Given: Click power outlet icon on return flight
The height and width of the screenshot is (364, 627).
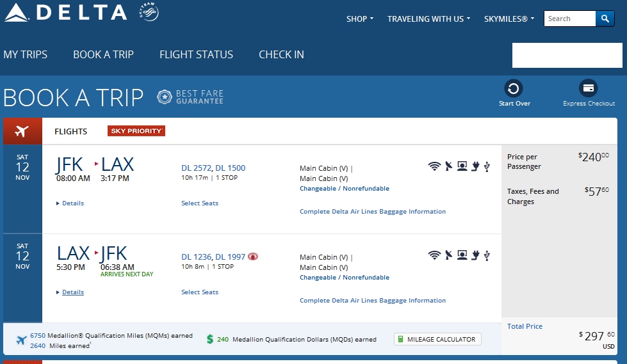Looking at the screenshot, I should pyautogui.click(x=475, y=255).
